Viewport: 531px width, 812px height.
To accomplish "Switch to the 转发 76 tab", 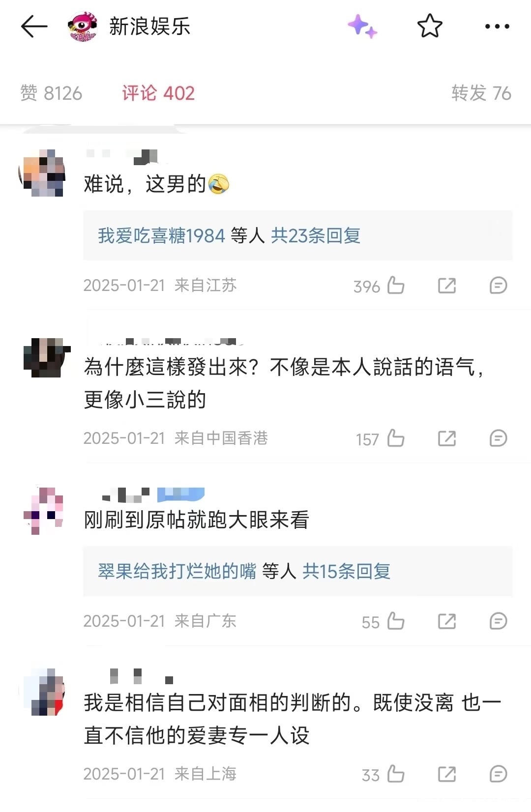I will (x=481, y=93).
